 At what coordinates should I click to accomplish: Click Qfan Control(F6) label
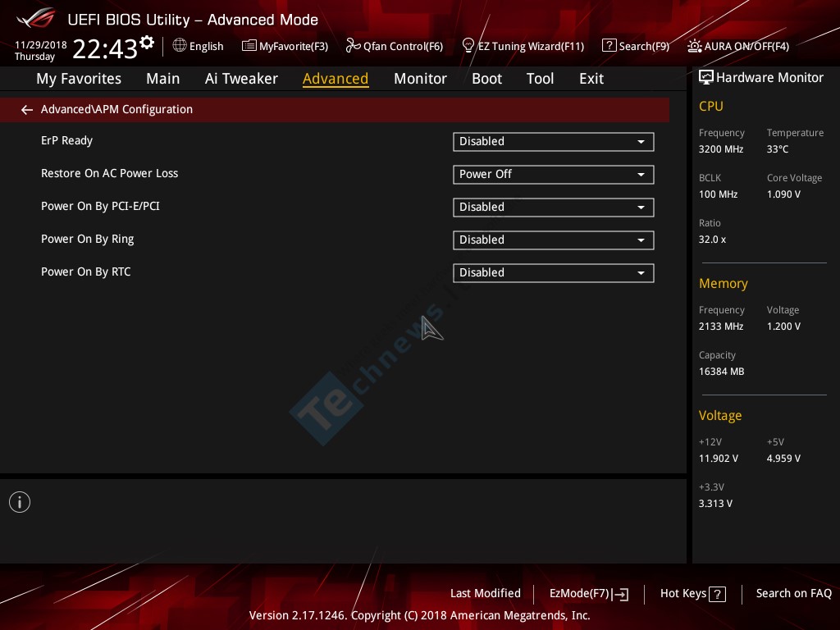pos(404,47)
